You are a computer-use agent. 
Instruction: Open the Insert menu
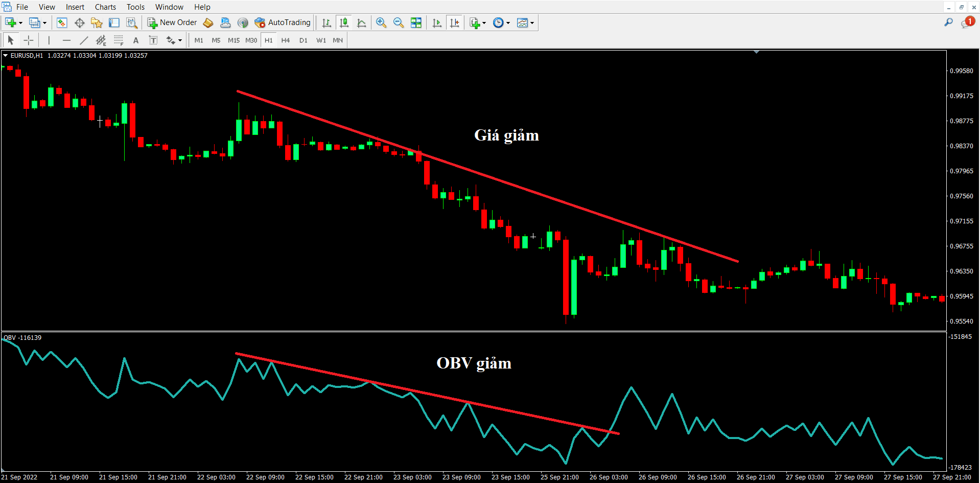[x=75, y=7]
